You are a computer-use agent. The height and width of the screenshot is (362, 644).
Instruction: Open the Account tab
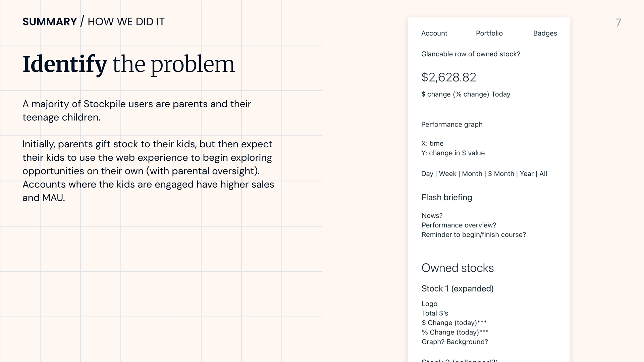[434, 33]
